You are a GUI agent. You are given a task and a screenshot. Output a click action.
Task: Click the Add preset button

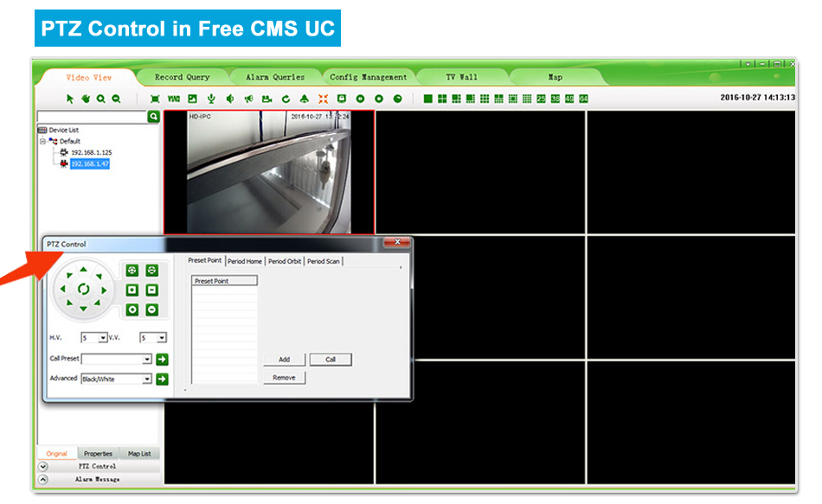pyautogui.click(x=284, y=360)
